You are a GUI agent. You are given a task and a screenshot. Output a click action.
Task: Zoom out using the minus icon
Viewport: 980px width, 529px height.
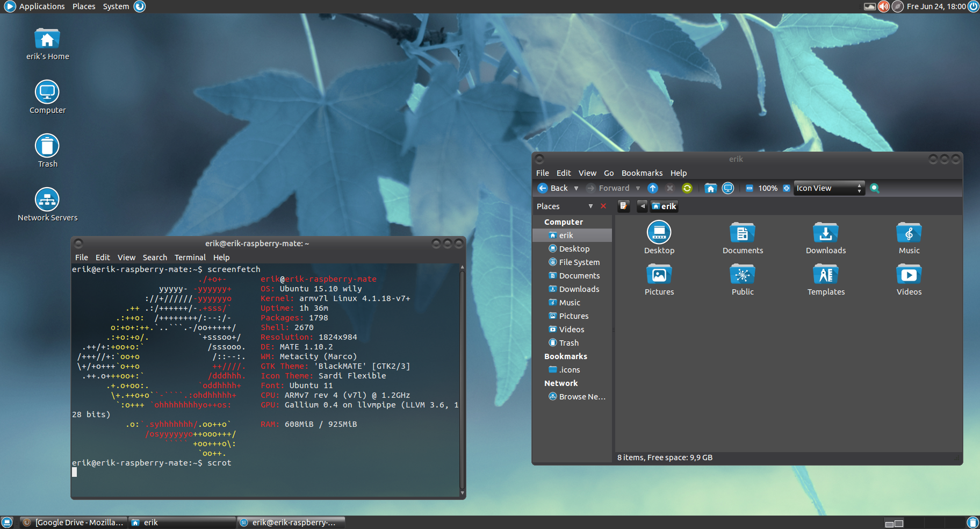(x=749, y=188)
